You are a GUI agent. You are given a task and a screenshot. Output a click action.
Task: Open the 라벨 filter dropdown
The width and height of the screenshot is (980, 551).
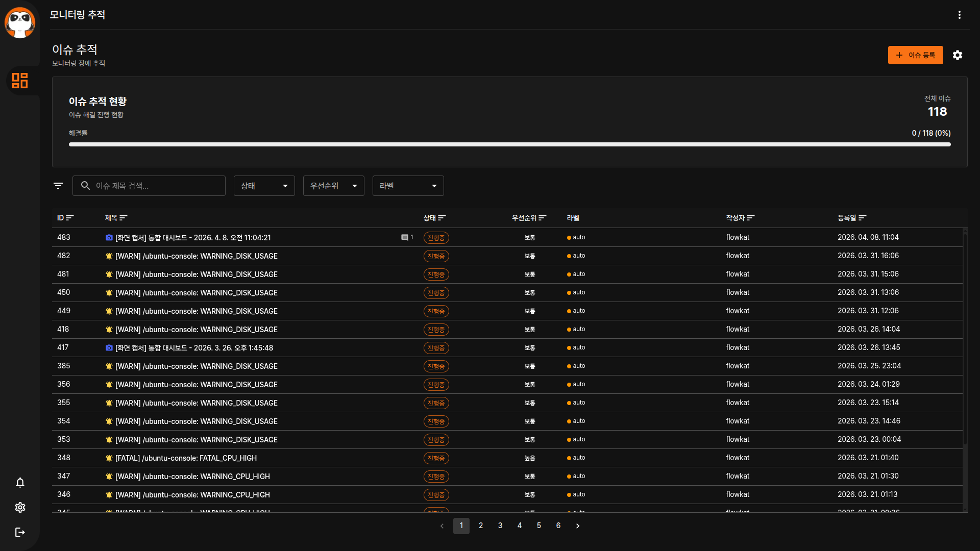tap(408, 186)
